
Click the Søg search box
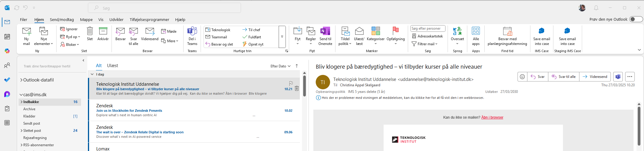tap(164, 8)
